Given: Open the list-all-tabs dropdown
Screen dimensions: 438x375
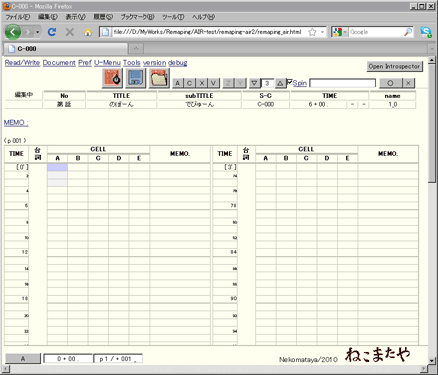Looking at the screenshot, I should point(432,49).
